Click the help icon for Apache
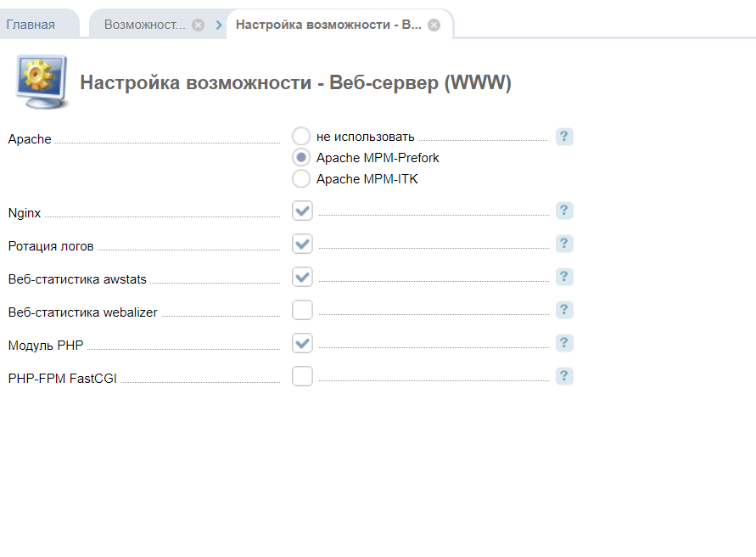Screen dimensions: 756x557 click(x=564, y=137)
